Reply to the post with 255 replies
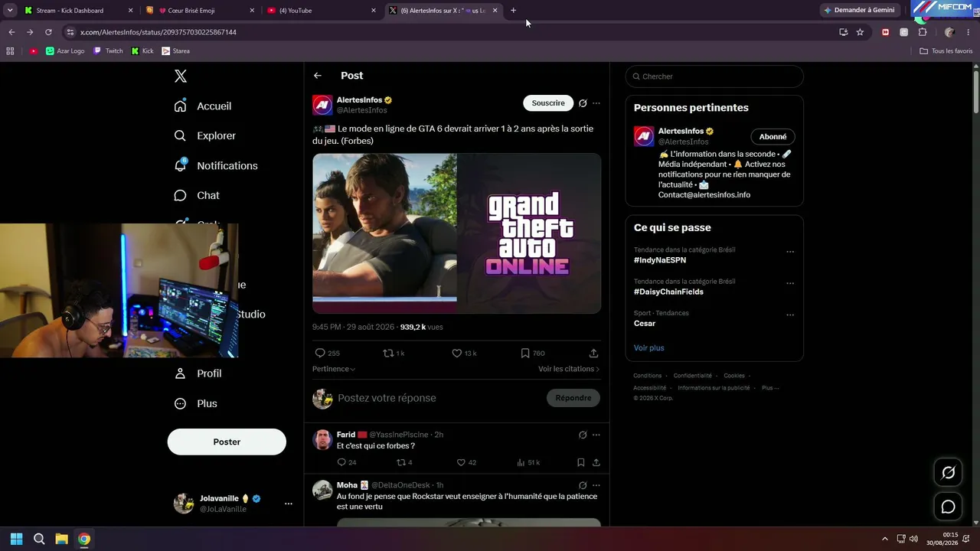The height and width of the screenshot is (551, 980). point(328,354)
